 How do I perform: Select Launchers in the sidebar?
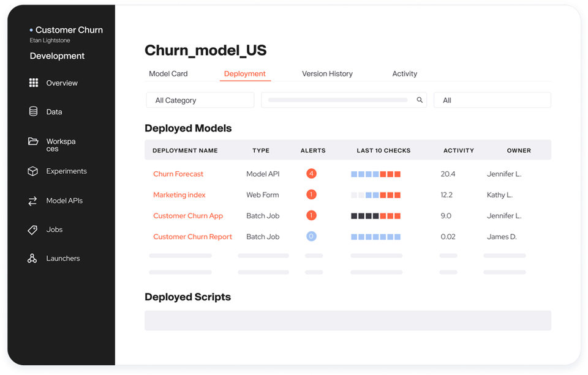coord(63,259)
